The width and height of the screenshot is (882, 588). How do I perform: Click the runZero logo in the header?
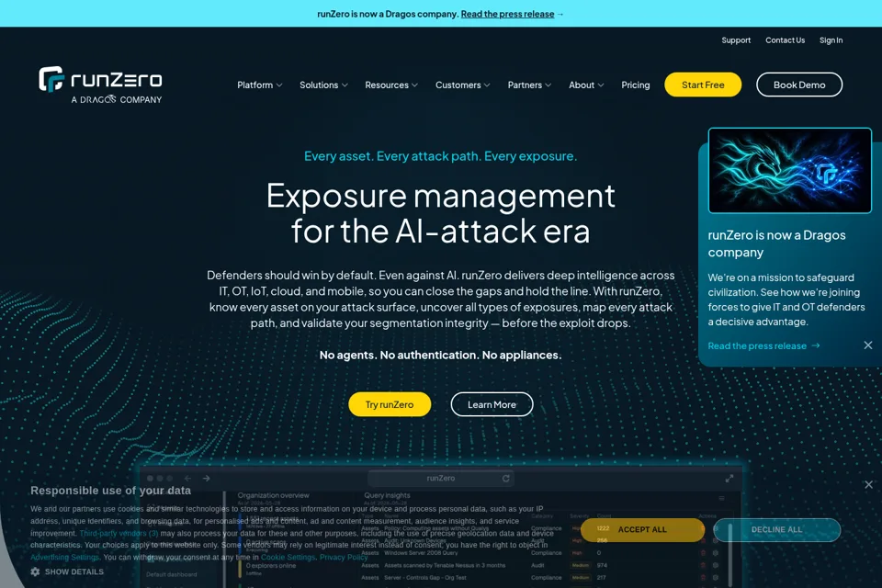click(x=100, y=85)
